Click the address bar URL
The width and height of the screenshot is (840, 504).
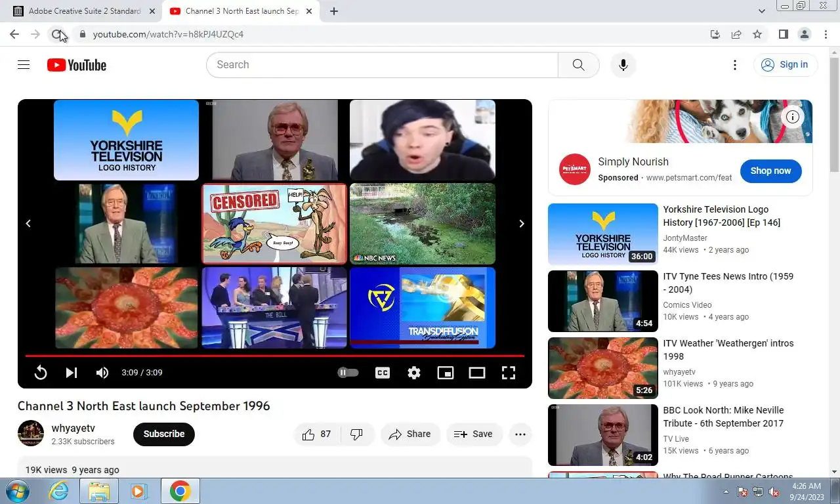pyautogui.click(x=168, y=34)
